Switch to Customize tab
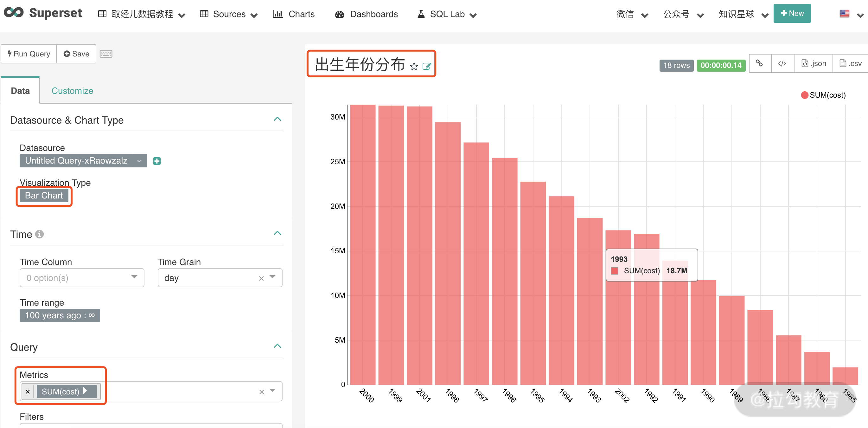868x428 pixels. coord(72,91)
